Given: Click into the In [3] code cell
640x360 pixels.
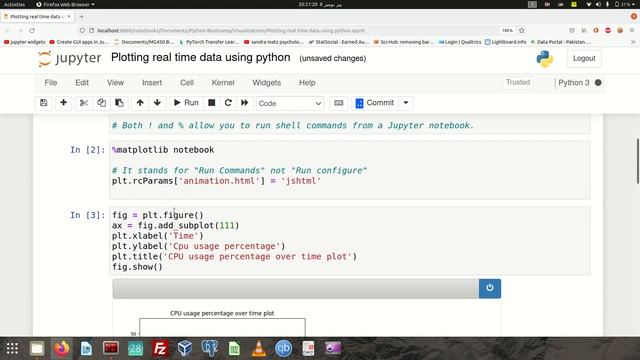Looking at the screenshot, I should pos(349,241).
